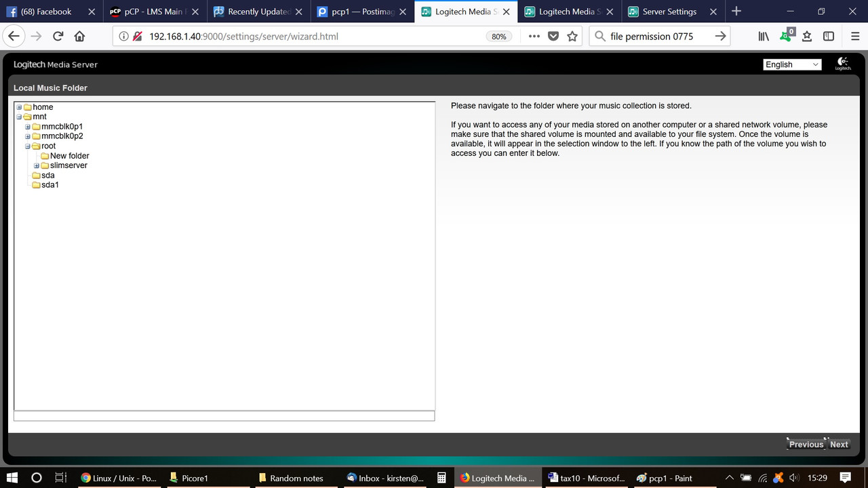
Task: Open page actions three-dot menu
Action: [x=534, y=37]
